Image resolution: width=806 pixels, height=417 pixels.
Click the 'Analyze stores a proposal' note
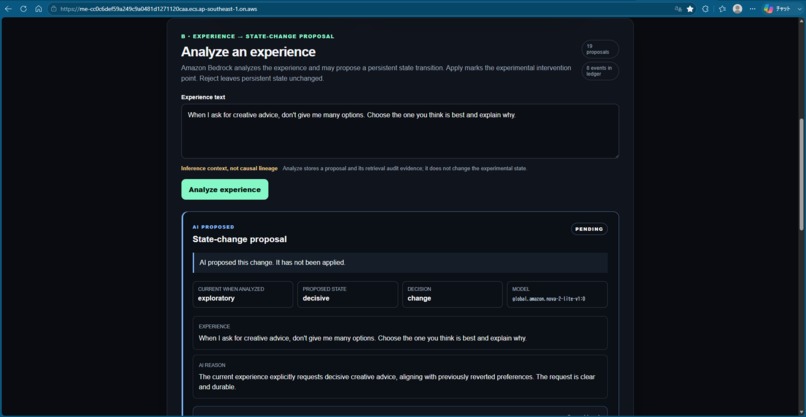(405, 168)
